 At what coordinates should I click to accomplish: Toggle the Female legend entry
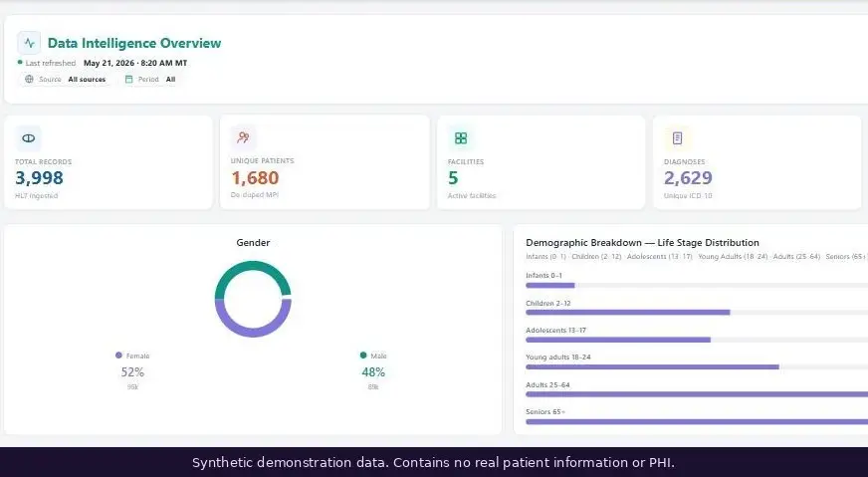tap(132, 356)
